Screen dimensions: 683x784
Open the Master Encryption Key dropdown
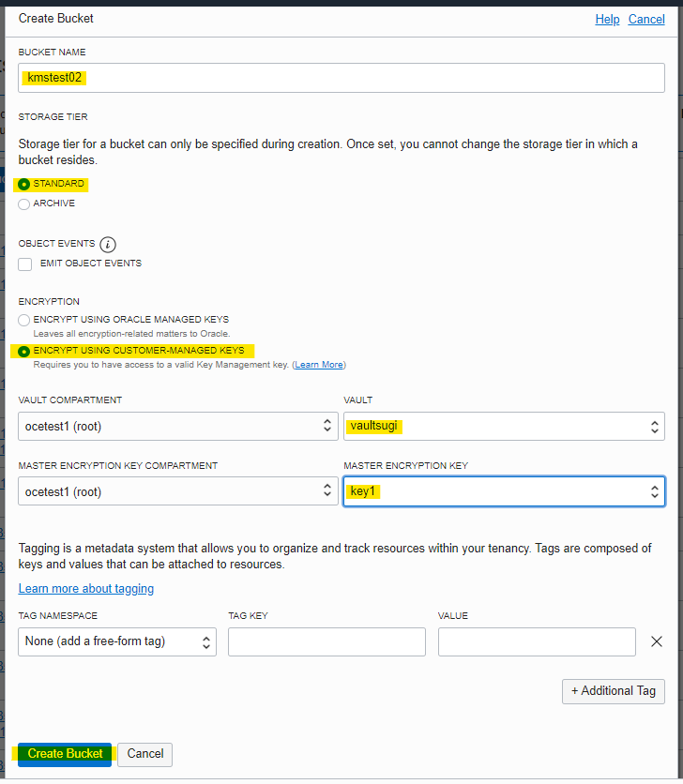point(504,491)
